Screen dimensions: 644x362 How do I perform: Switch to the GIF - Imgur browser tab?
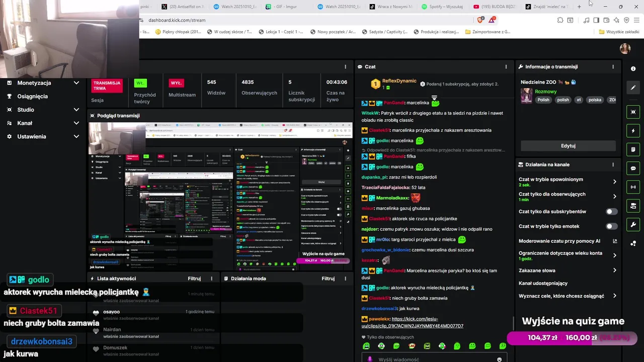click(x=286, y=7)
